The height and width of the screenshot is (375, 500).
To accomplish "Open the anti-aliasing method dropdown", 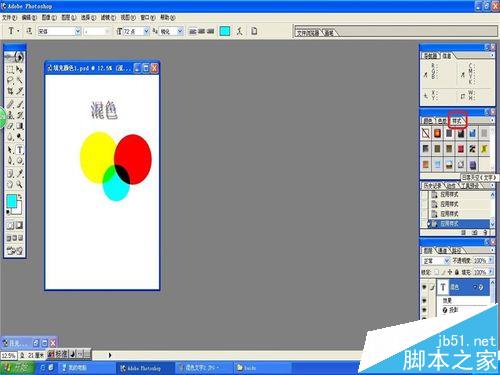I will coord(180,31).
